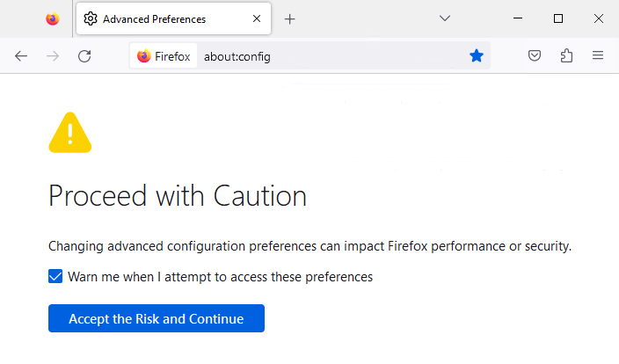Open the Save to Pocket icon

(535, 56)
